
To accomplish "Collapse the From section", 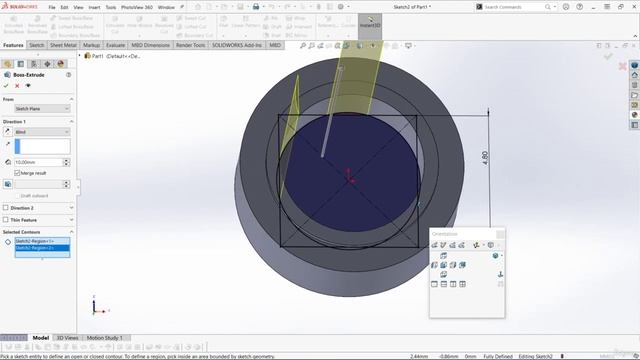I will tap(71, 99).
